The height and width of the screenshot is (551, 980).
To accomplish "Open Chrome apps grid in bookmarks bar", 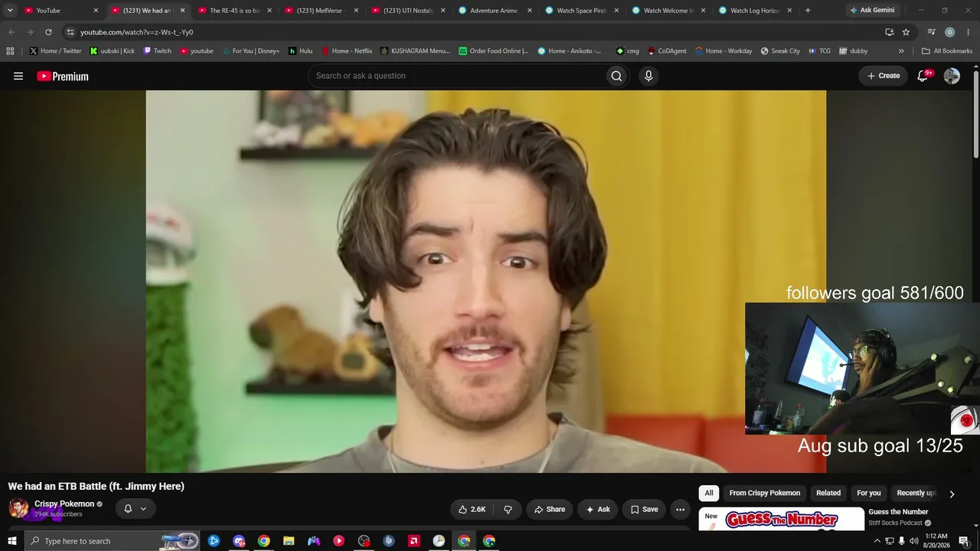I will pyautogui.click(x=10, y=51).
